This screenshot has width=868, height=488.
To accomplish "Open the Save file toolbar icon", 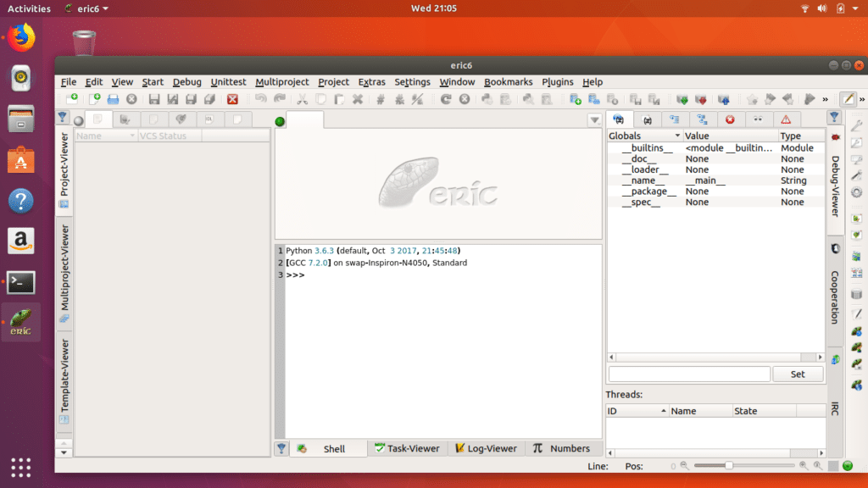I will click(x=154, y=99).
